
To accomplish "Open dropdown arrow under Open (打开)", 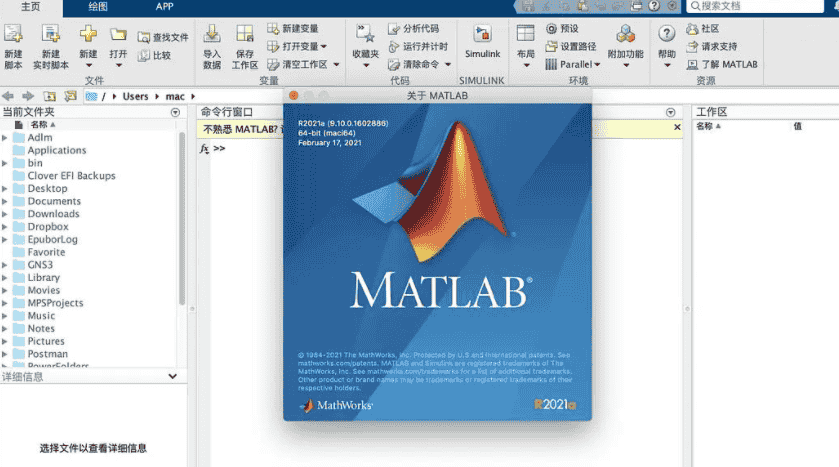I will pyautogui.click(x=119, y=66).
